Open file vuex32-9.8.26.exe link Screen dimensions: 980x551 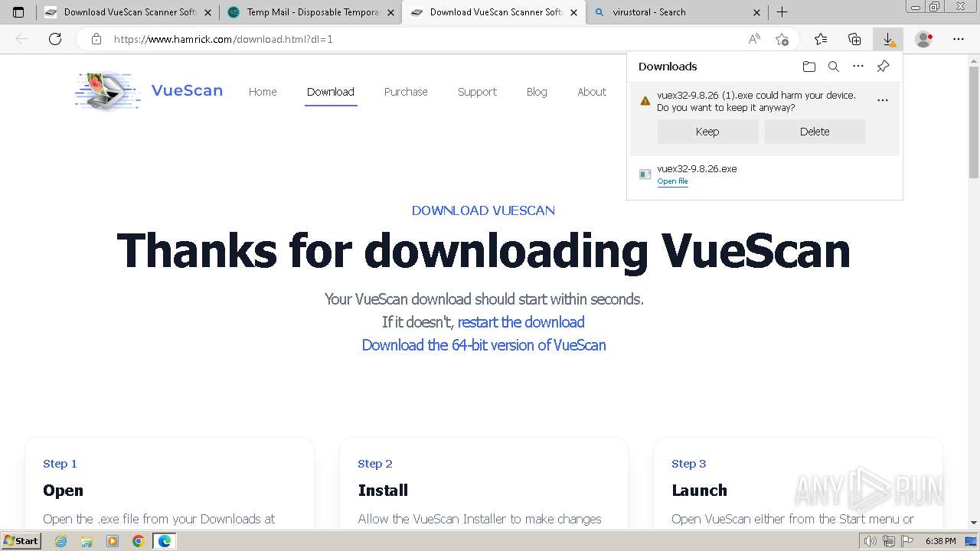coord(672,181)
